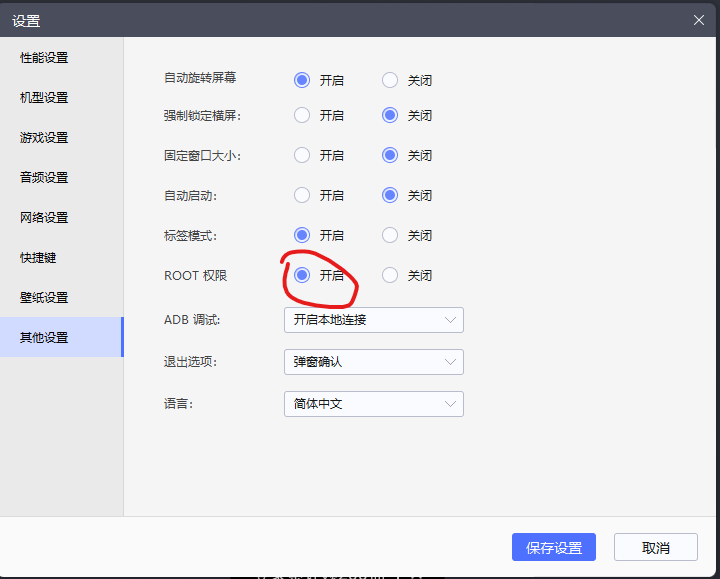This screenshot has width=720, height=579.
Task: Enable 强制锁定横屏 with 开启 radio
Action: (302, 116)
